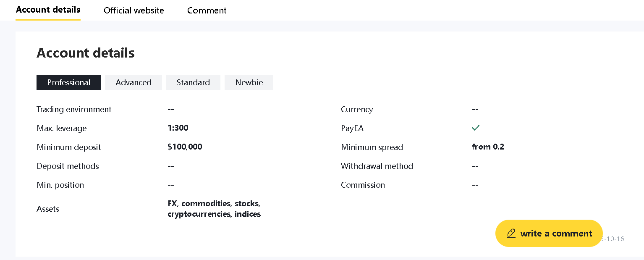
Task: Click the Withdrawal method label
Action: point(377,166)
